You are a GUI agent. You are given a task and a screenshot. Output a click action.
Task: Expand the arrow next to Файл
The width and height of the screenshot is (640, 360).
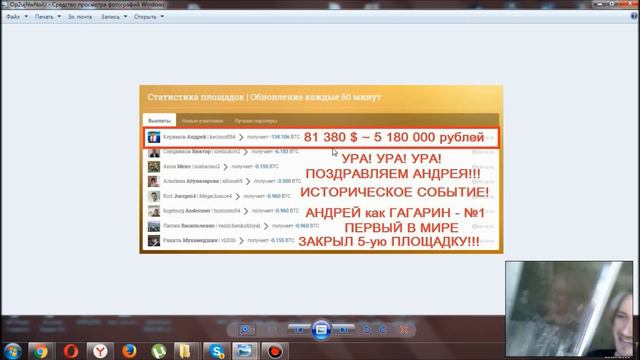[x=26, y=17]
